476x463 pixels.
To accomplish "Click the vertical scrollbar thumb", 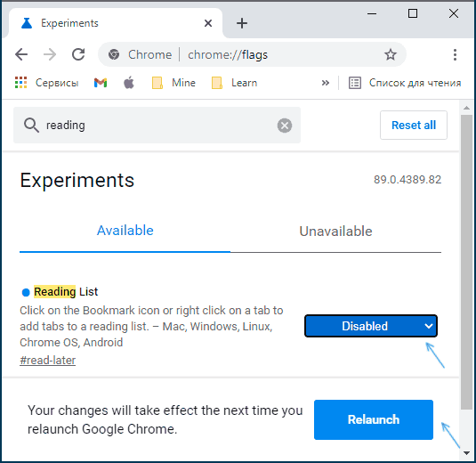I will point(466,262).
